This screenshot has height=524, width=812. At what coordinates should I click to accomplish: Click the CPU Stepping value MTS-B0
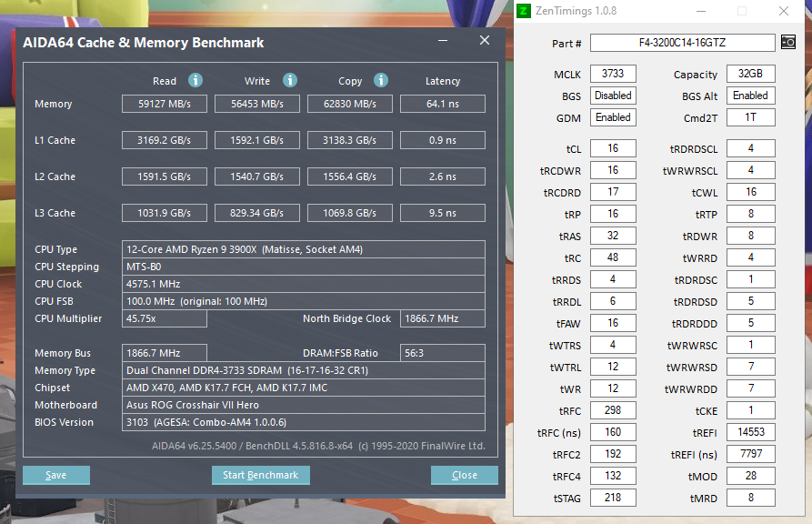(304, 267)
